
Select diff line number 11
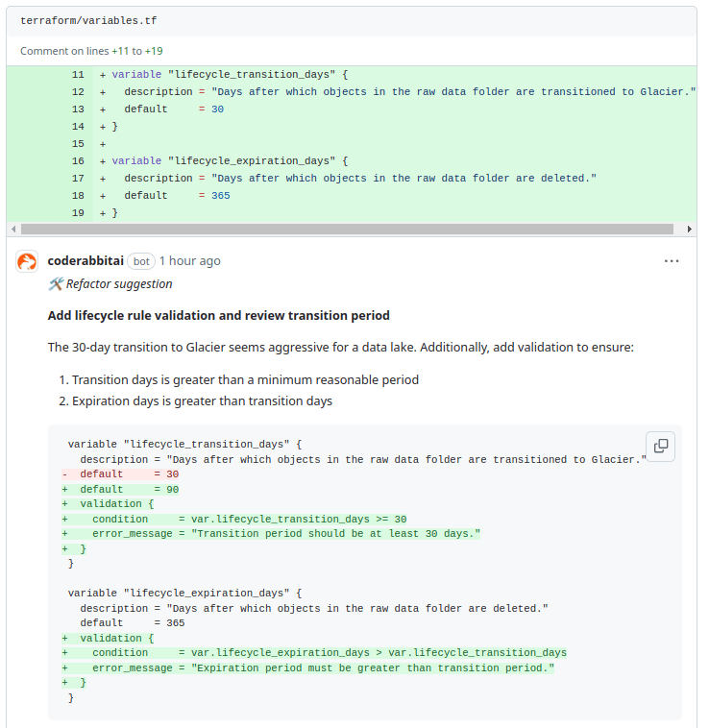78,75
